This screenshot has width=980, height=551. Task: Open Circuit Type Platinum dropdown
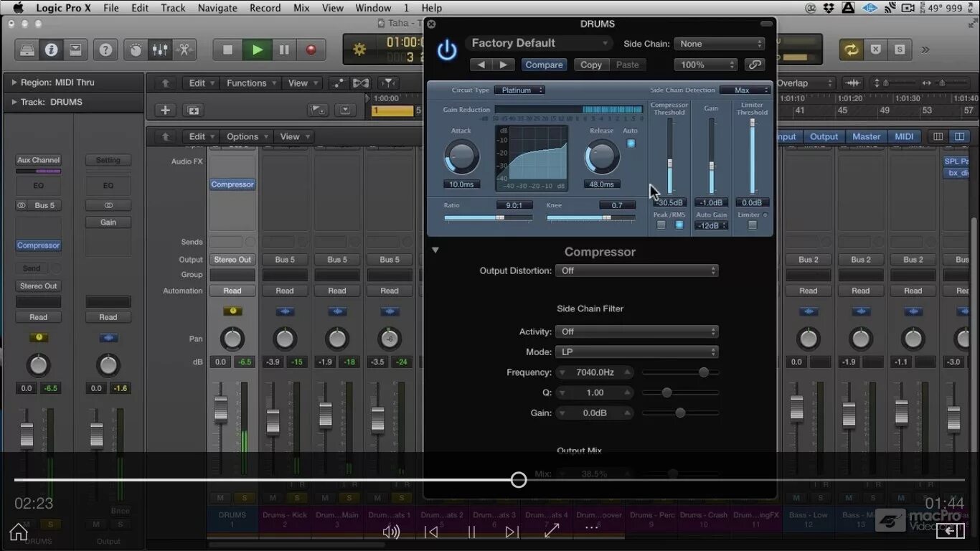[x=519, y=90]
